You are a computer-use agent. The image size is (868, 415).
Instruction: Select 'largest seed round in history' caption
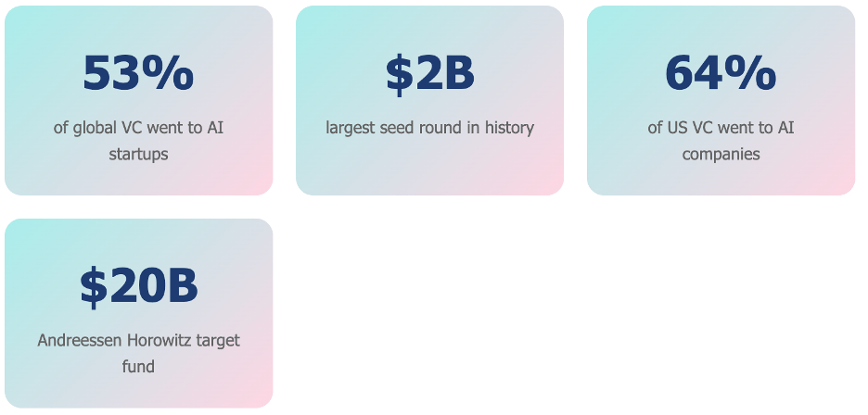click(x=429, y=128)
